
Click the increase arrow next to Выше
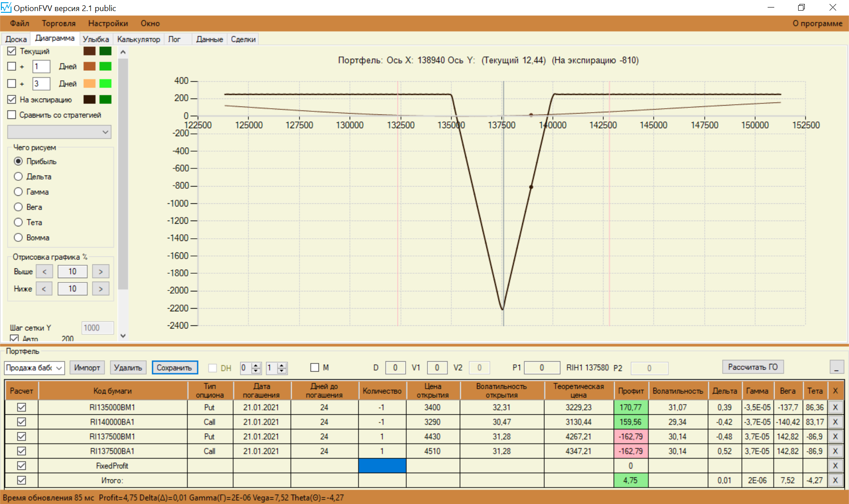100,271
